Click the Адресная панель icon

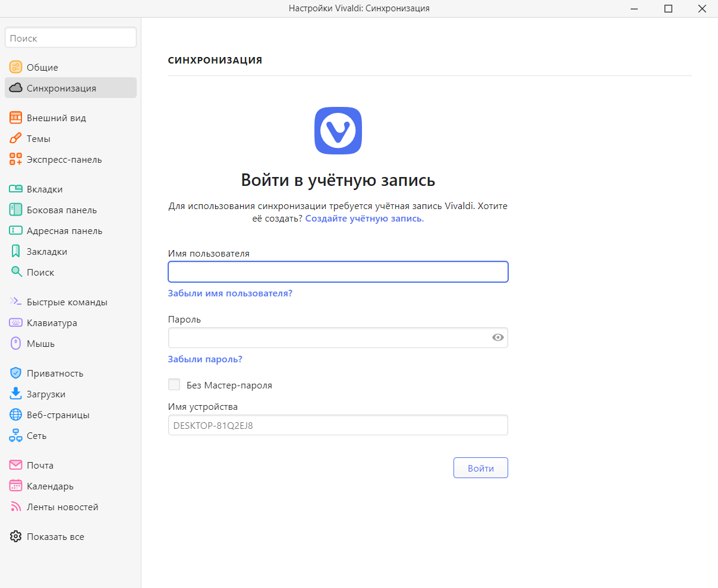click(x=15, y=230)
